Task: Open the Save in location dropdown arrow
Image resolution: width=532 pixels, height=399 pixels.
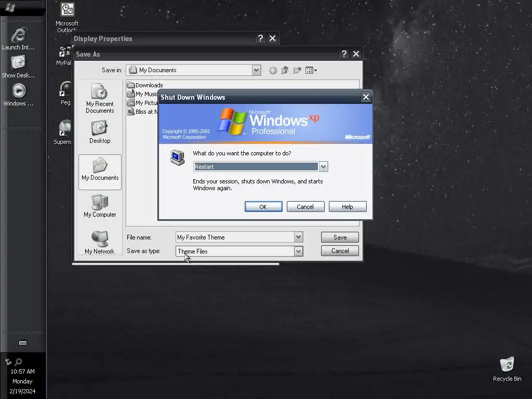Action: click(257, 70)
